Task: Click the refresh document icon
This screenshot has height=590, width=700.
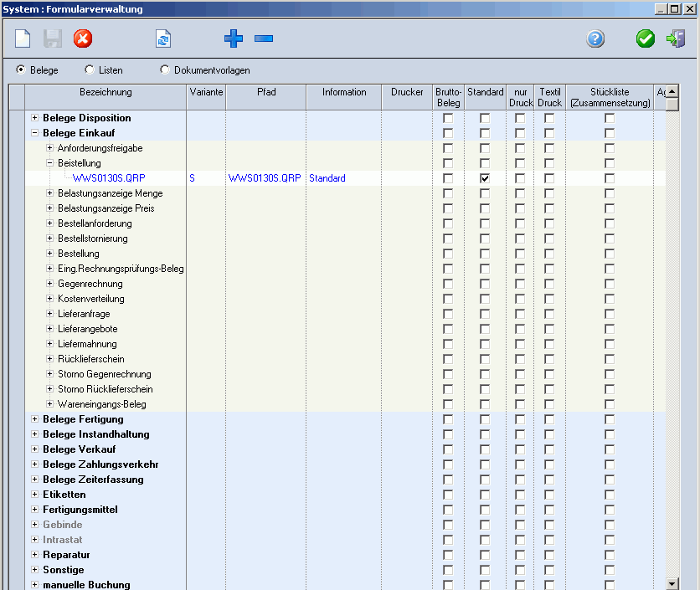Action: pos(163,38)
